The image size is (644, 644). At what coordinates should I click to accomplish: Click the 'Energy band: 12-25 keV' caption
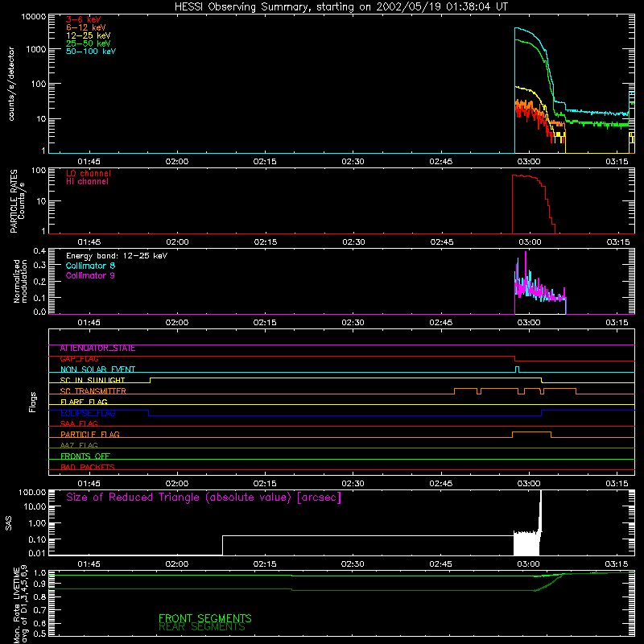point(117,256)
